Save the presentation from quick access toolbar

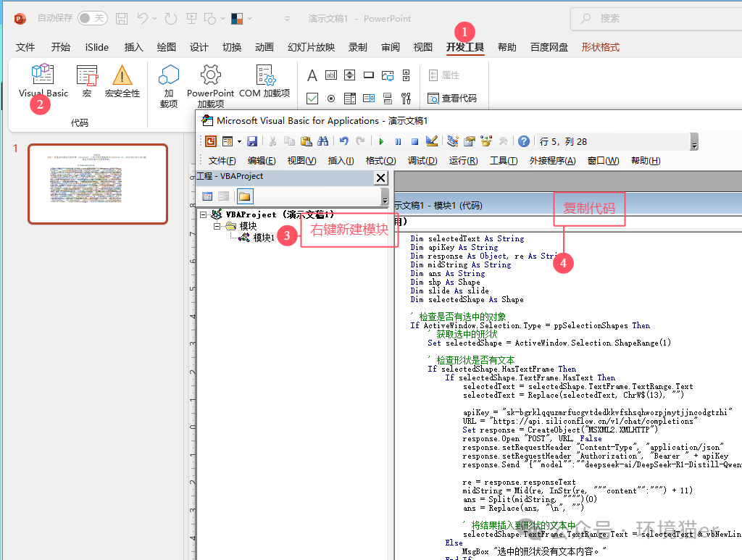point(122,18)
